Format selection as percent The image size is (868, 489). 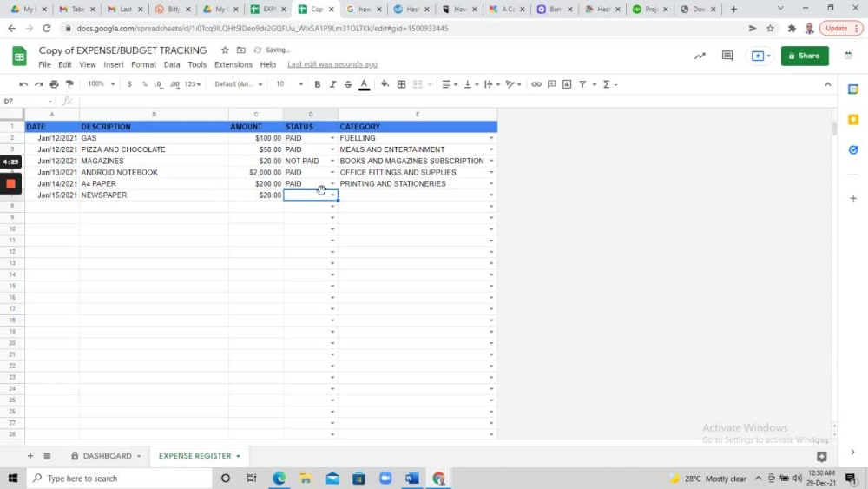point(144,84)
